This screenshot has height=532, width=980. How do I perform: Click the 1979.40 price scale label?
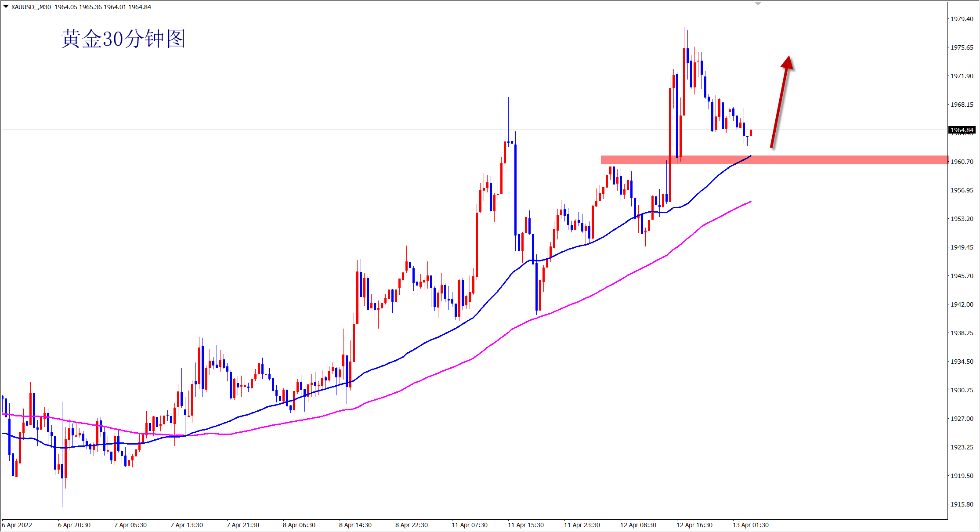click(x=962, y=19)
